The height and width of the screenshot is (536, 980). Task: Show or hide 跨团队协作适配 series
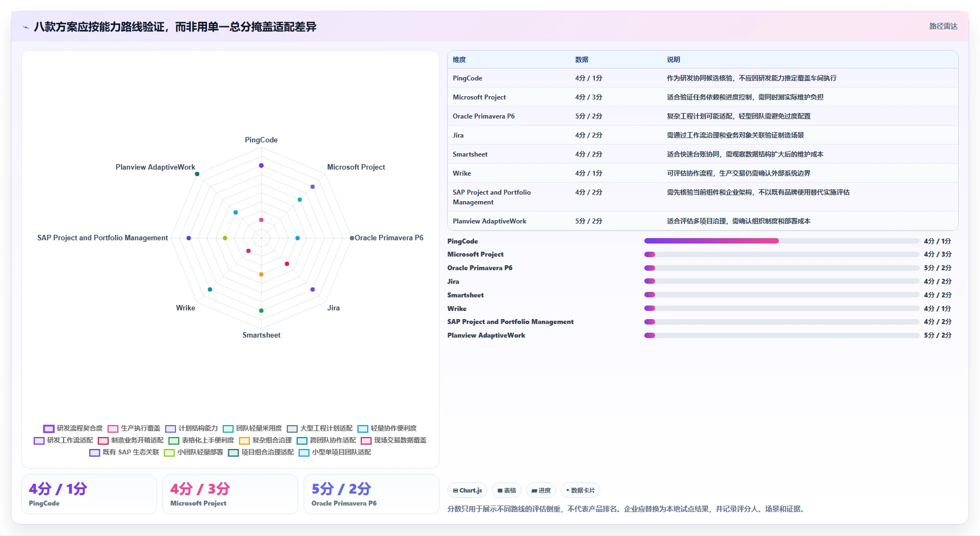[x=326, y=440]
